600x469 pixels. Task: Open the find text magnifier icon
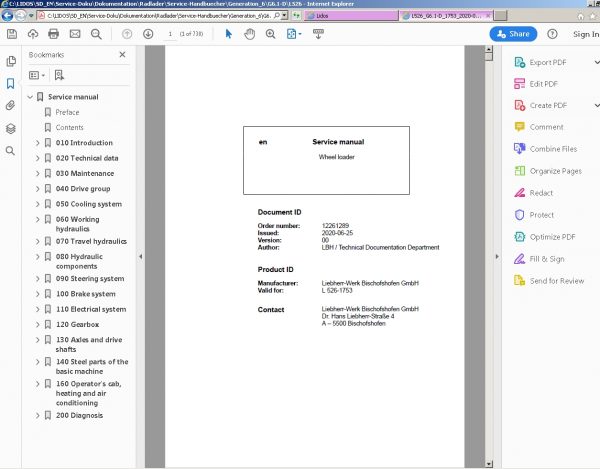96,34
